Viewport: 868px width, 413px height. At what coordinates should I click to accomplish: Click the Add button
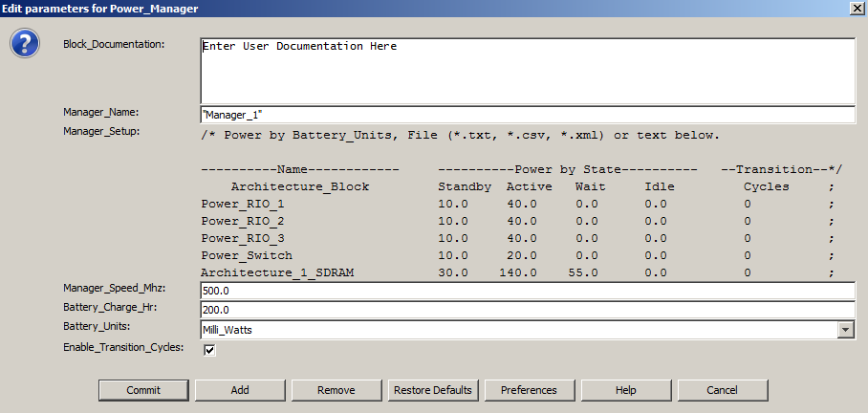(x=240, y=390)
